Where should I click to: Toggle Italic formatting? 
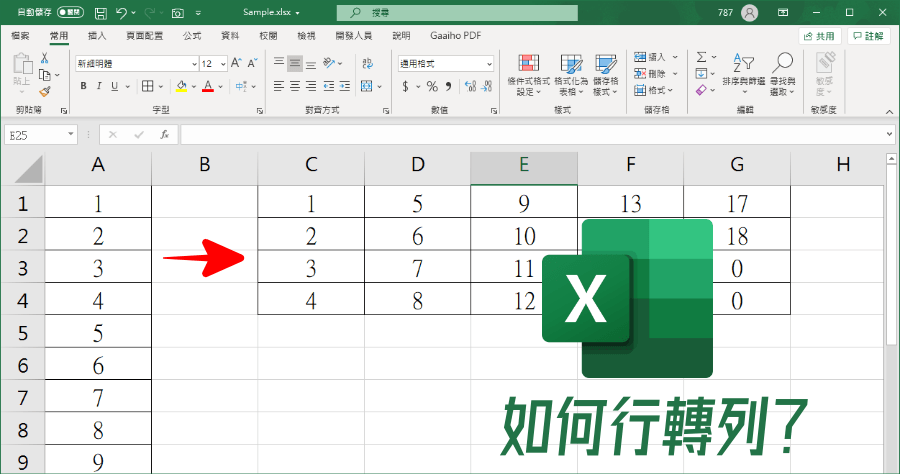(99, 86)
